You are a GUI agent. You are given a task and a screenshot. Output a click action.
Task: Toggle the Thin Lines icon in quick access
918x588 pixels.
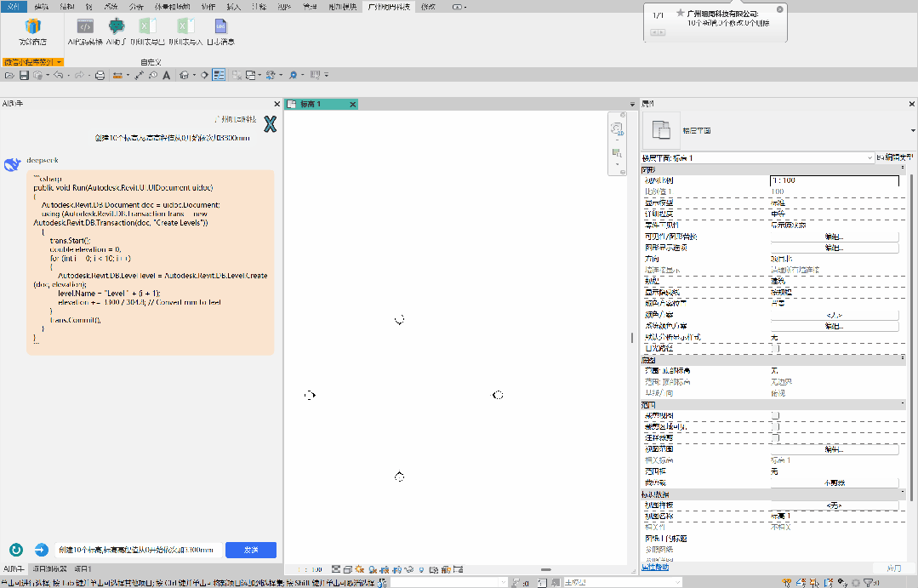pyautogui.click(x=219, y=75)
